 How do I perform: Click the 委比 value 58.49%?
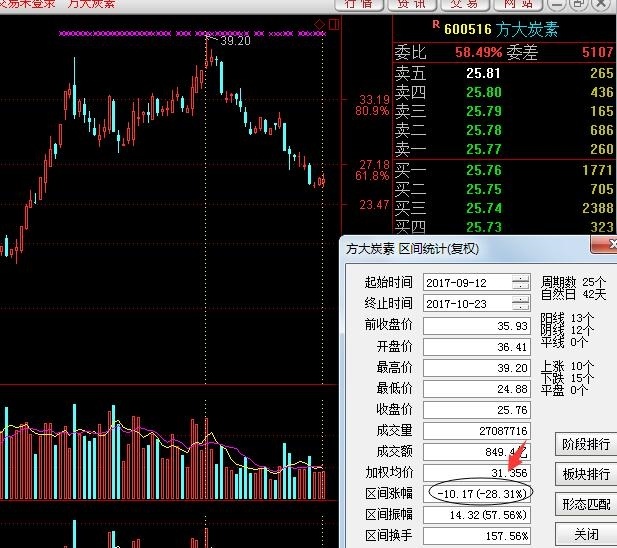point(478,52)
